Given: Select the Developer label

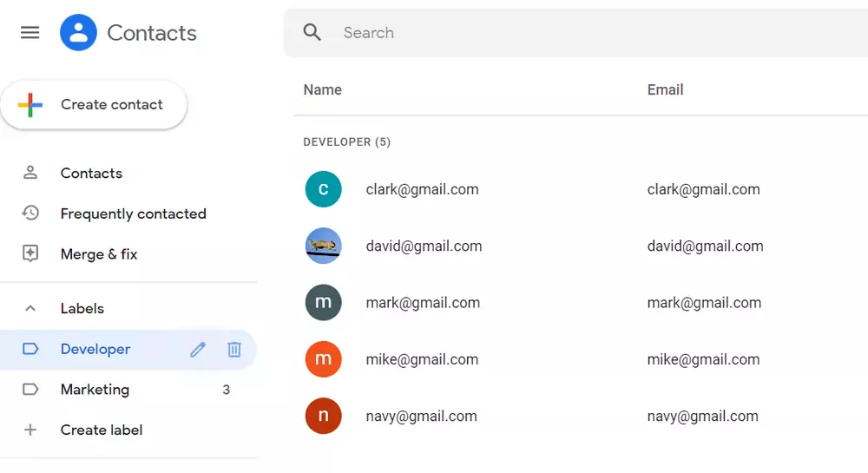Looking at the screenshot, I should click(95, 349).
